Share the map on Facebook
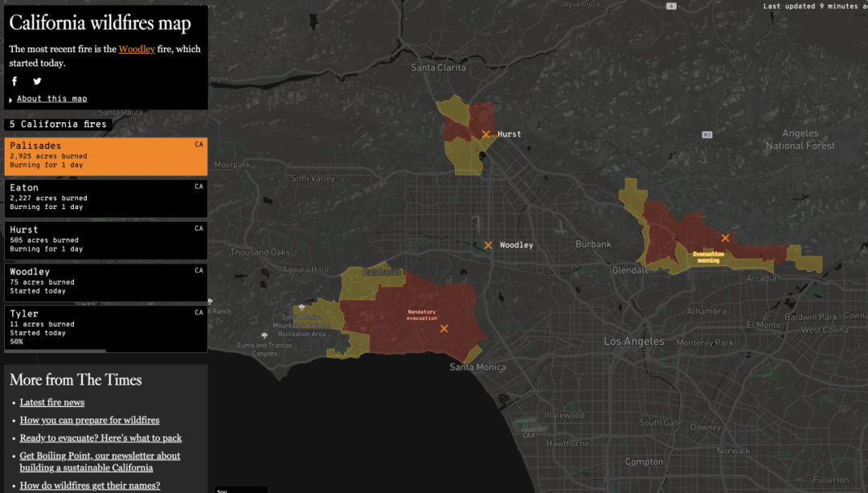 coord(15,81)
